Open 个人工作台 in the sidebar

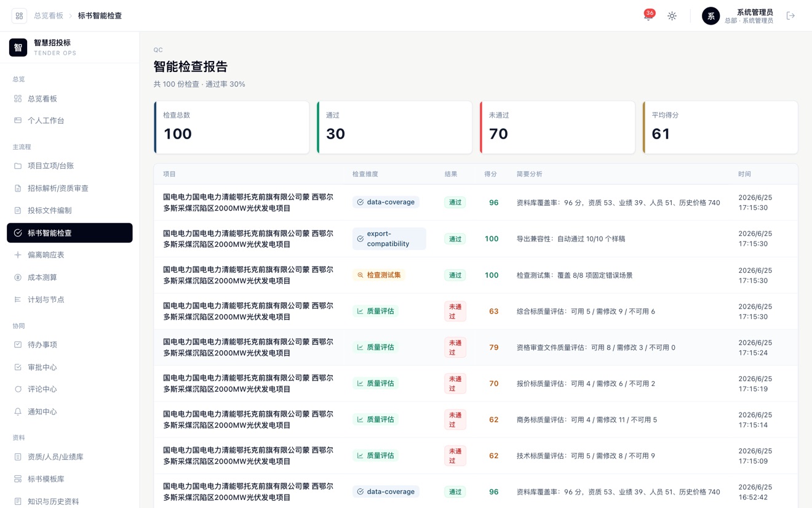70,121
